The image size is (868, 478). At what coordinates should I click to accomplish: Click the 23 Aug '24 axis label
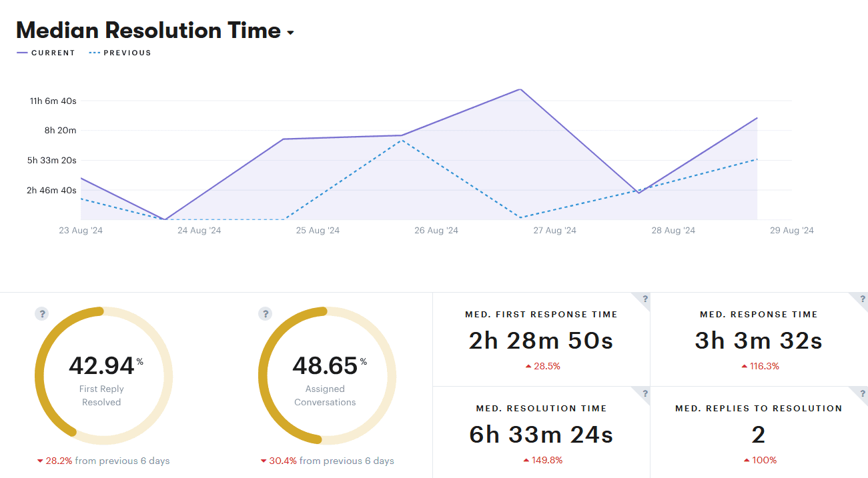81,230
